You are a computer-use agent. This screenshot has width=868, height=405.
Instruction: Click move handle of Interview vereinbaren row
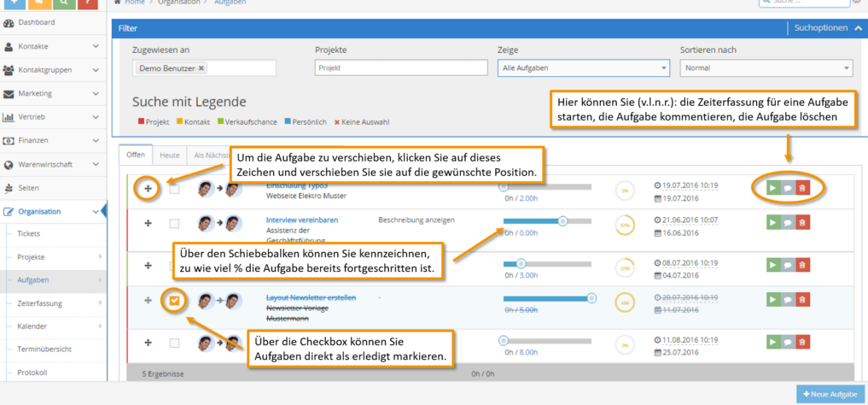point(148,223)
